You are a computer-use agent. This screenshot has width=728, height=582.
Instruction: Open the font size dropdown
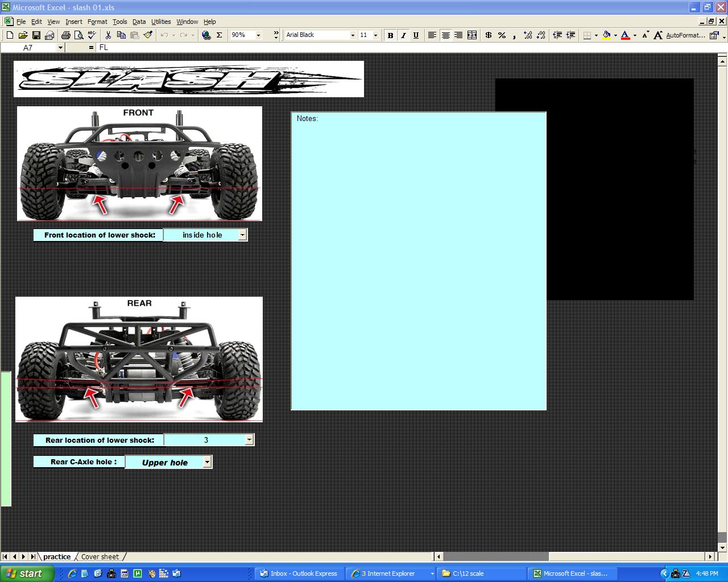375,35
